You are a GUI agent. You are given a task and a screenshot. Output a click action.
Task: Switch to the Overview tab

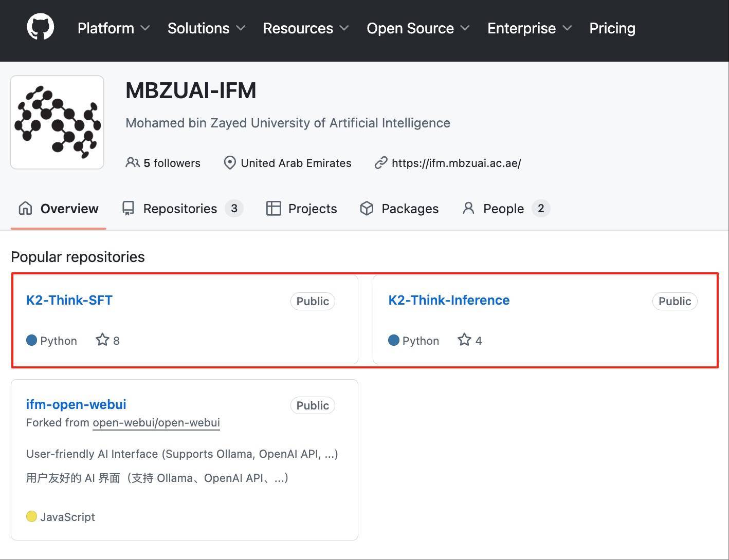[59, 209]
